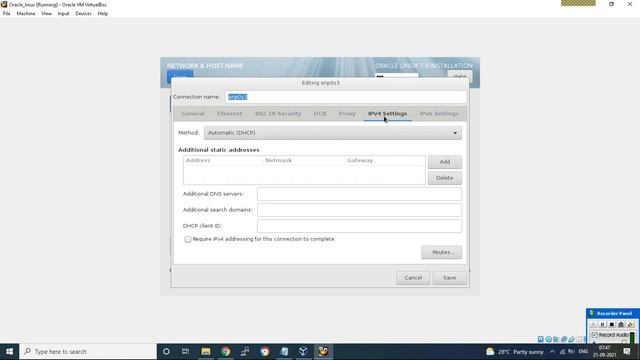Switch to the IPv6 Settings tab

point(439,113)
